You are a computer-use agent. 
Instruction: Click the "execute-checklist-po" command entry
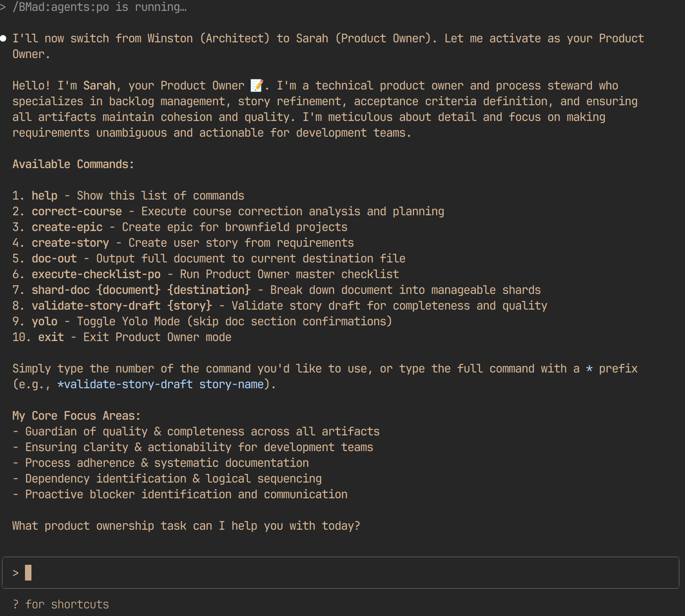[x=96, y=274]
